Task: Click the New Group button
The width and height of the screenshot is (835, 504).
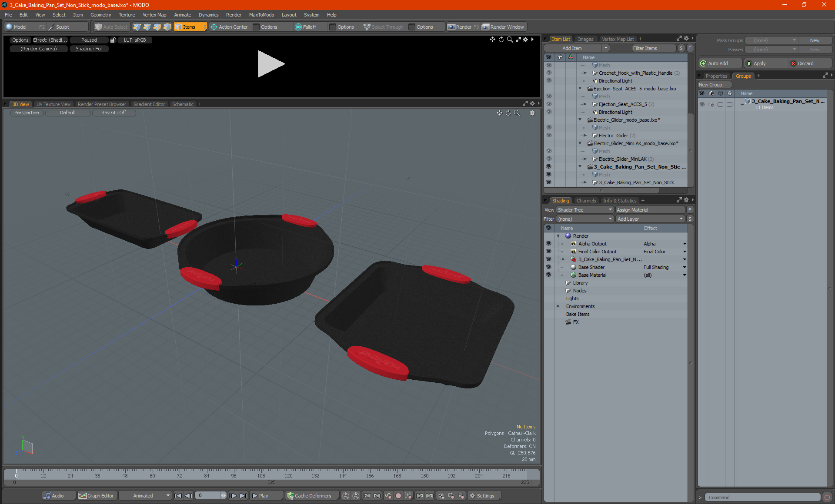Action: click(x=715, y=85)
